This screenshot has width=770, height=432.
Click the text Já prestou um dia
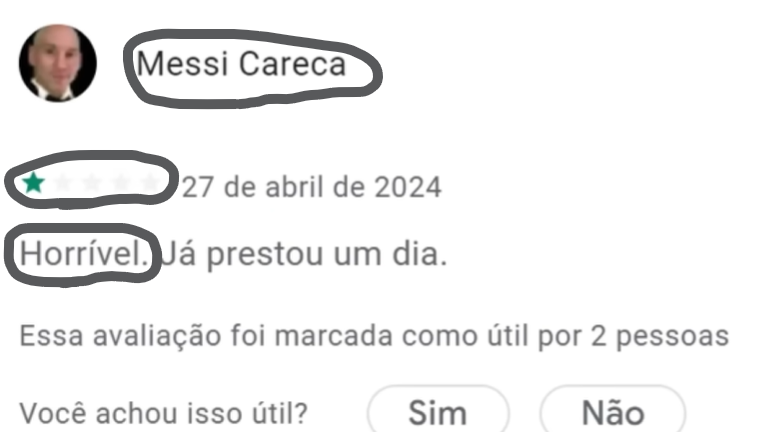pyautogui.click(x=304, y=255)
